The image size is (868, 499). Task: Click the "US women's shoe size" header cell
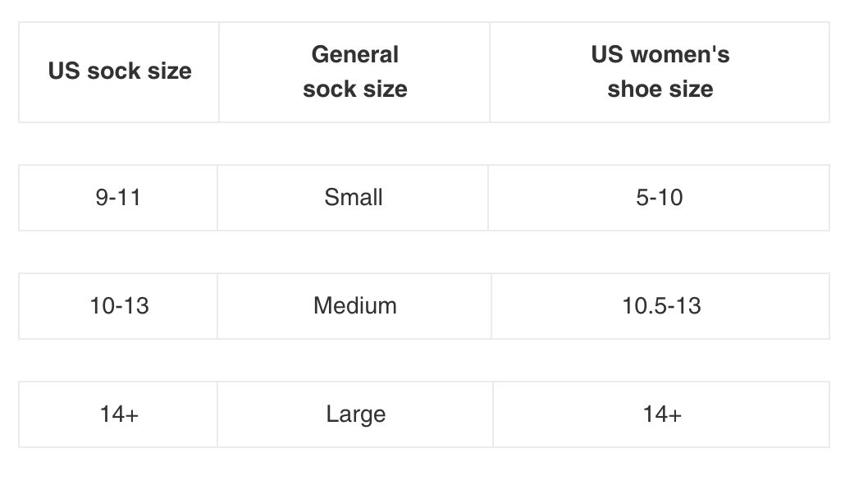point(660,71)
